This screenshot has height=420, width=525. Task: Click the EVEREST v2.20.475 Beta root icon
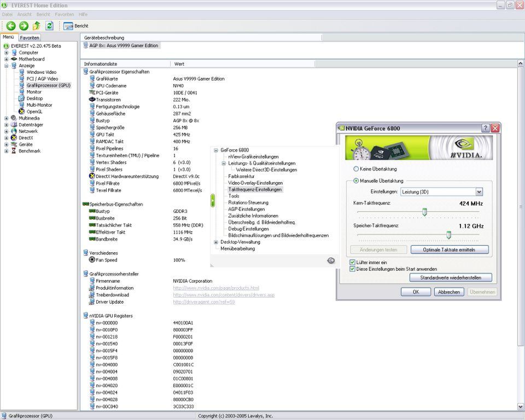pos(7,46)
